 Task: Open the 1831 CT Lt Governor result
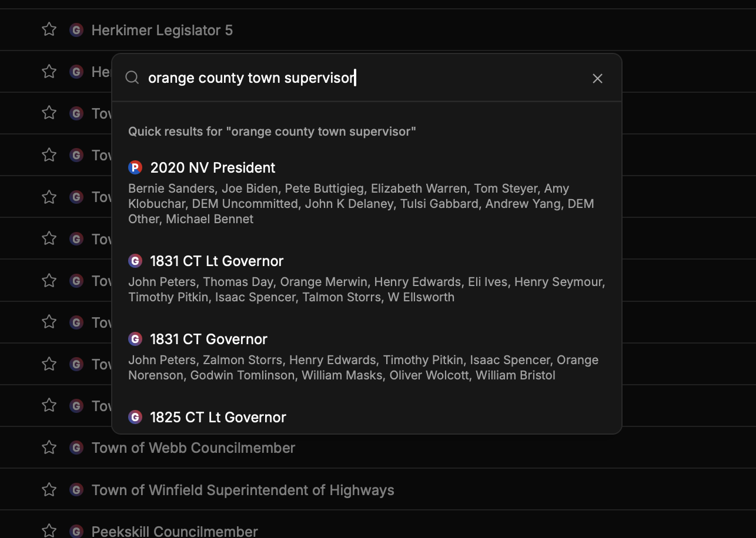click(x=216, y=261)
